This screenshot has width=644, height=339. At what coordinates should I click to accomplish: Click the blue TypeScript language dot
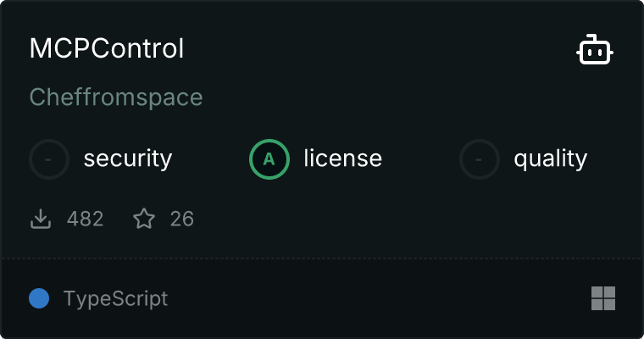(39, 298)
